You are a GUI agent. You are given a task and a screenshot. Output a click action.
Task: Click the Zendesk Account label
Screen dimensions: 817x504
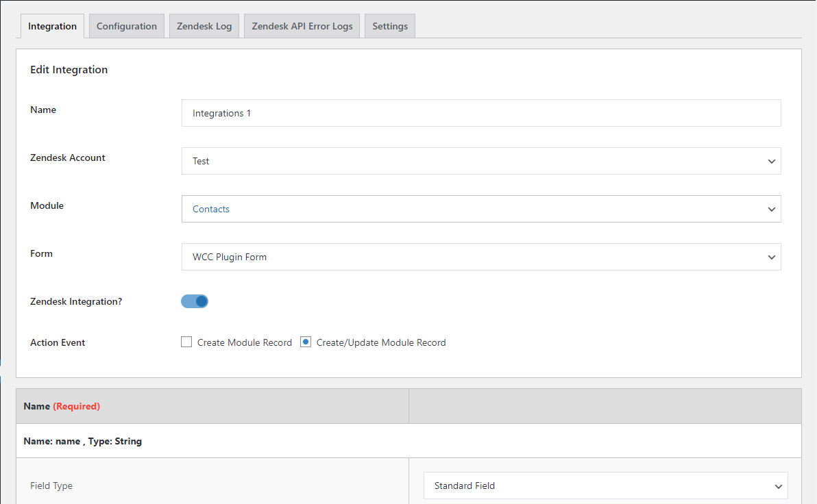68,157
